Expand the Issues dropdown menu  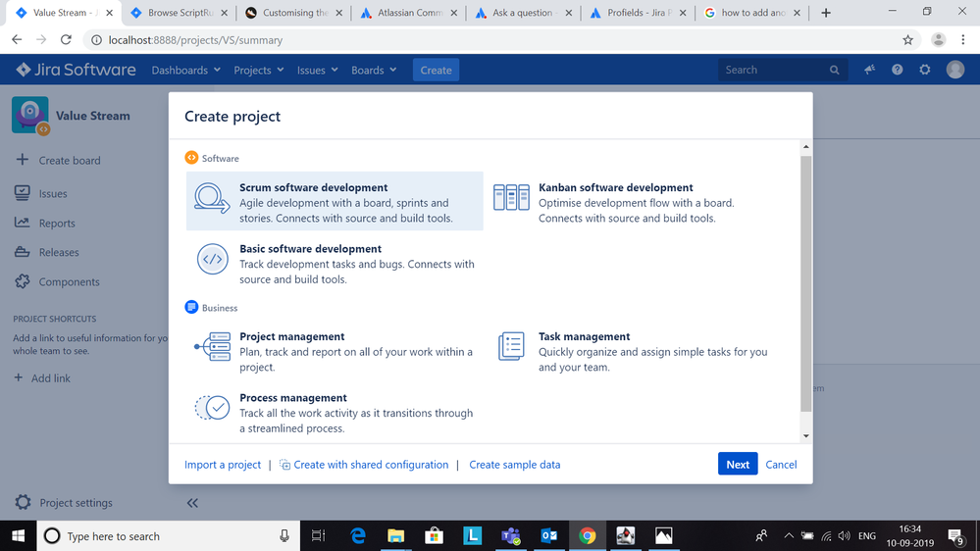pos(318,70)
